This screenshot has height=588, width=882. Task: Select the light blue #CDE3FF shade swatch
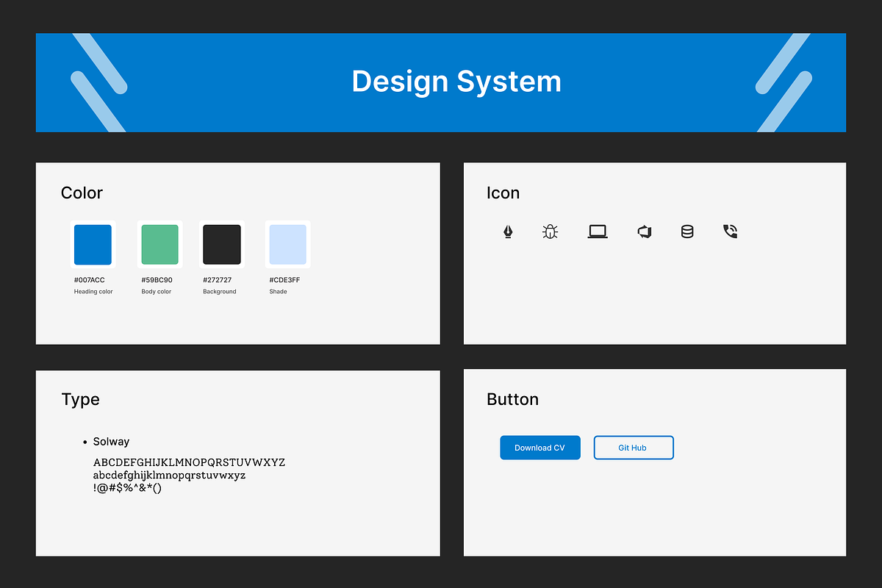click(x=287, y=245)
